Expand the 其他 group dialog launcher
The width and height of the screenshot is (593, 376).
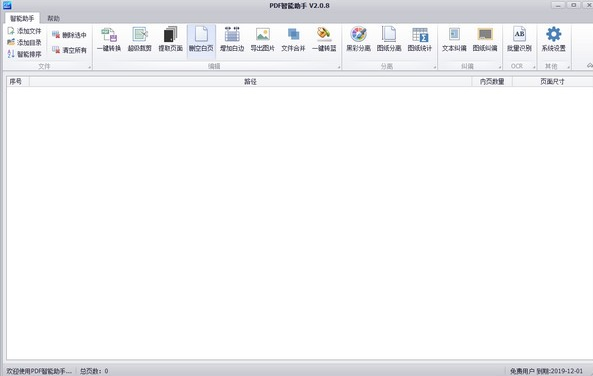568,67
